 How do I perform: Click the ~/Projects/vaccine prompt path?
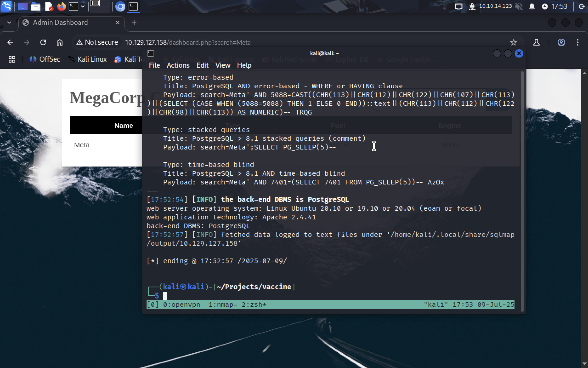pyautogui.click(x=254, y=287)
